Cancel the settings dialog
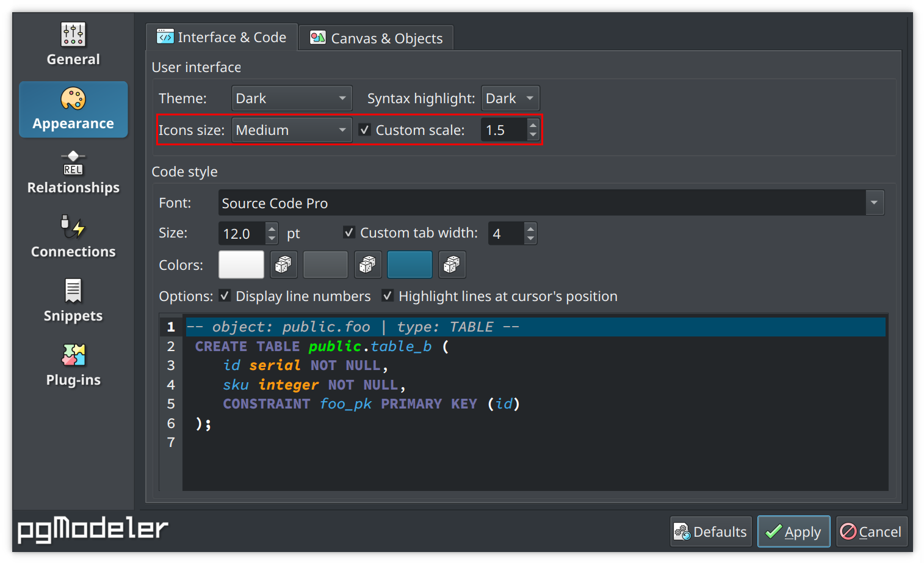 coord(872,531)
